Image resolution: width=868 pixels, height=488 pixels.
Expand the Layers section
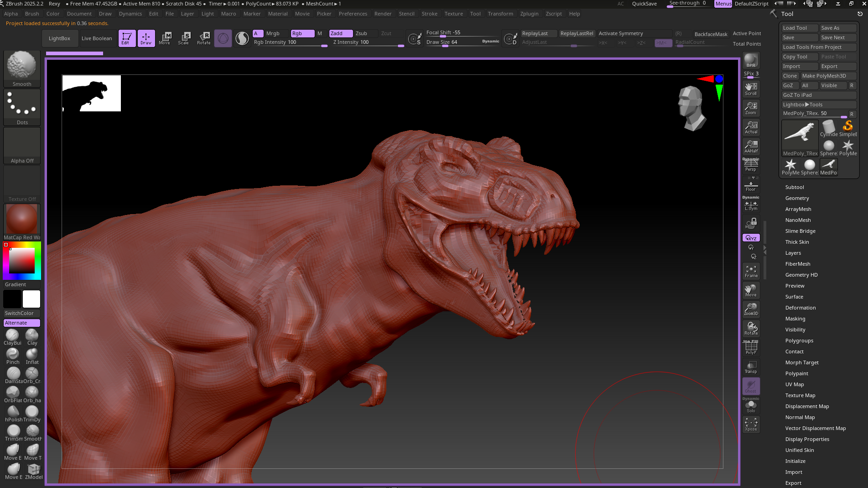[793, 253]
